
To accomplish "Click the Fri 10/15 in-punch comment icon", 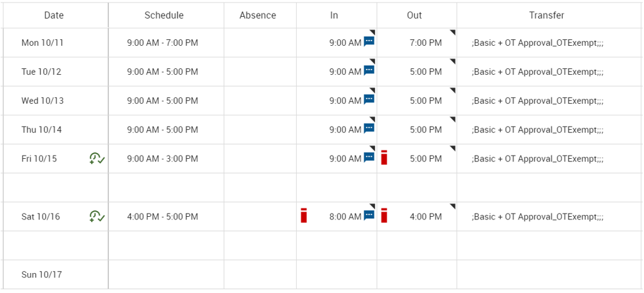I will (369, 158).
